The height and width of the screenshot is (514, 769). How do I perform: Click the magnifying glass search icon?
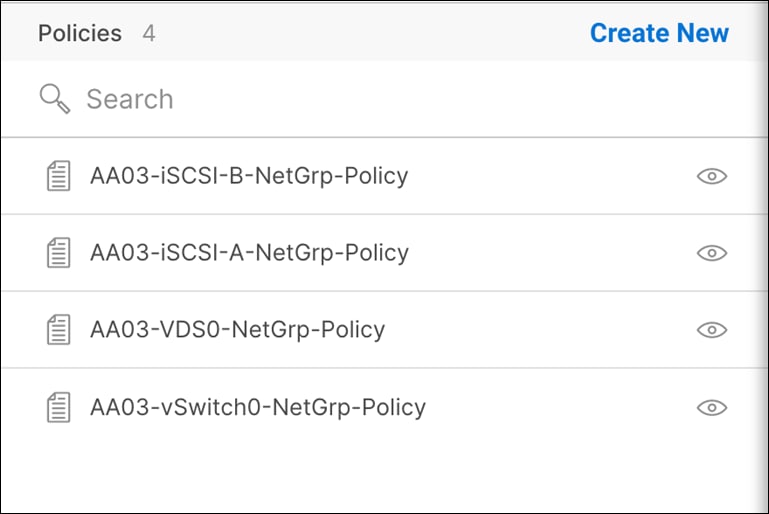[53, 98]
